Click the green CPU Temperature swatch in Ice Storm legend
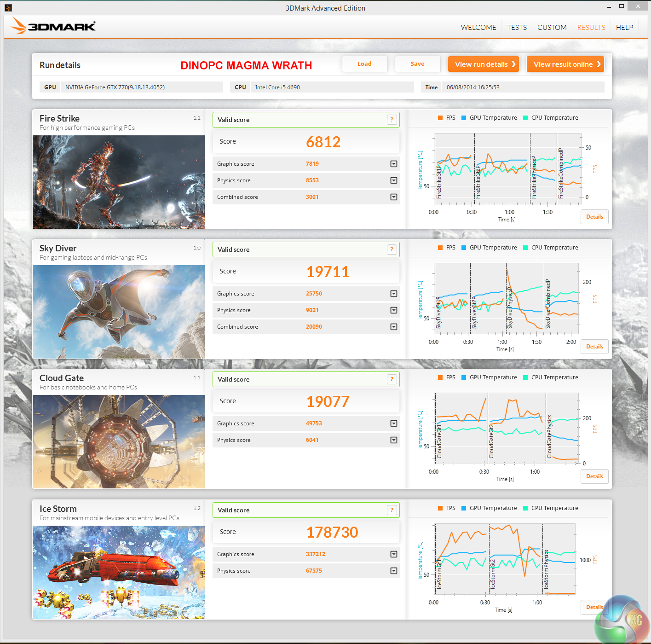The height and width of the screenshot is (644, 651). tap(525, 508)
